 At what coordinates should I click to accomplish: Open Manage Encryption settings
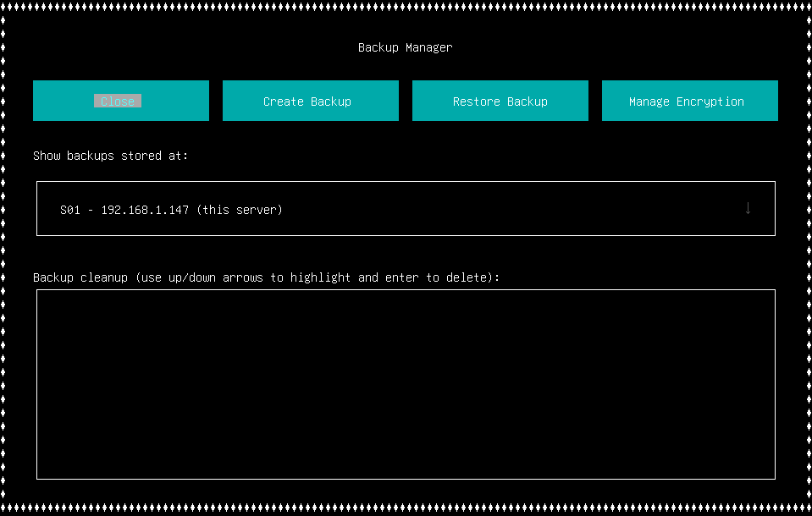[689, 101]
